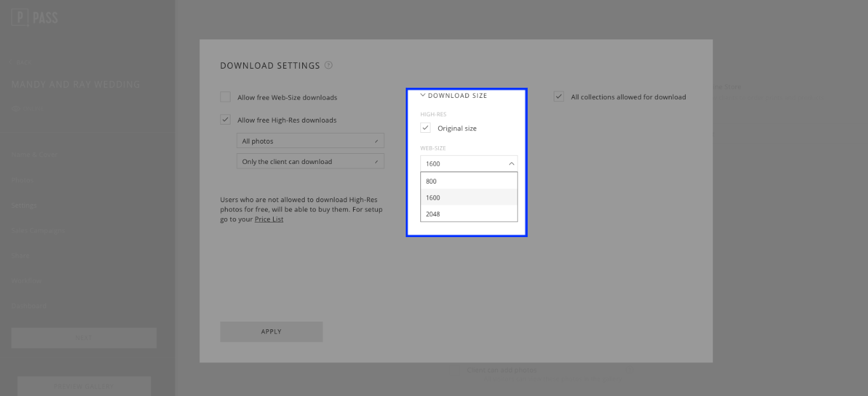Open the Price List link
The image size is (868, 396).
pos(269,219)
